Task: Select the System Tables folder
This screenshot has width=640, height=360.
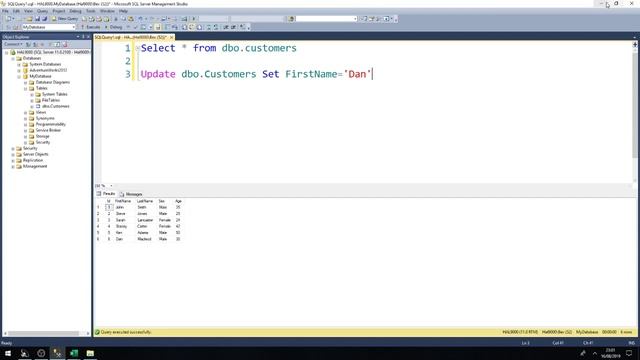Action: [55, 94]
